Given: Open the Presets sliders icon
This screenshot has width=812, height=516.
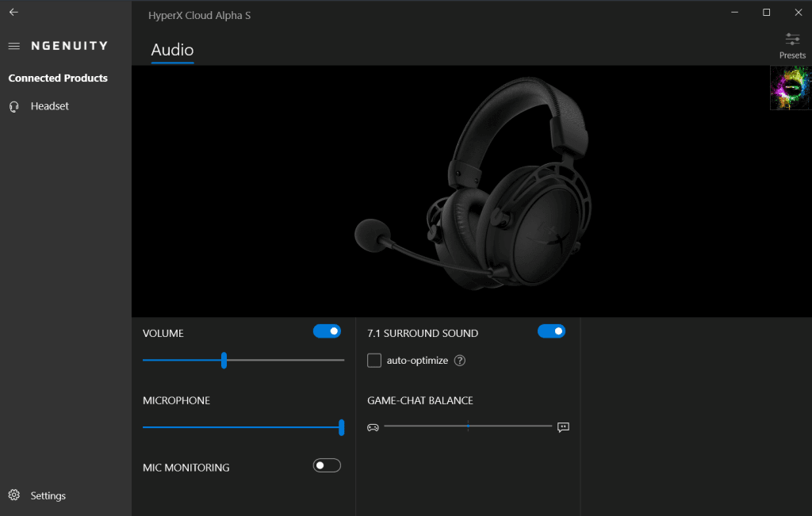Looking at the screenshot, I should tap(792, 40).
